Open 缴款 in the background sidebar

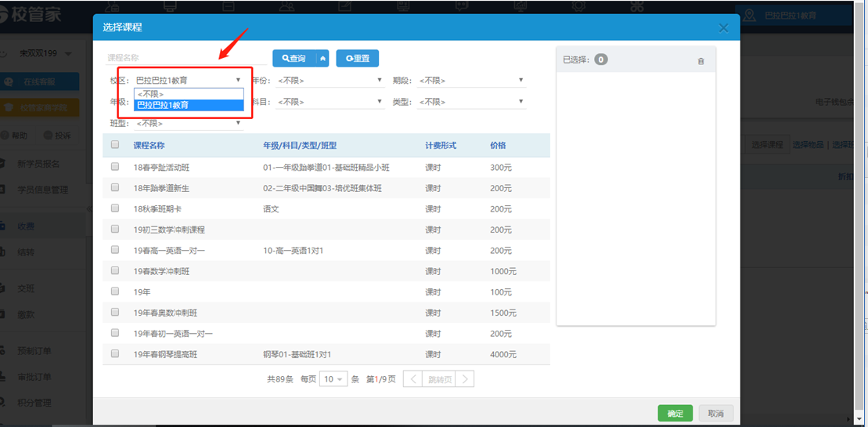(26, 314)
